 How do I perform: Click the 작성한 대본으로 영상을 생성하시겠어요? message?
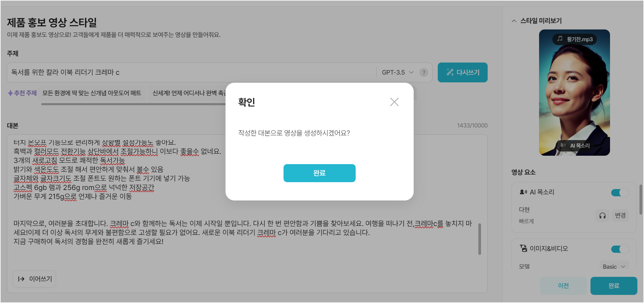pyautogui.click(x=294, y=133)
